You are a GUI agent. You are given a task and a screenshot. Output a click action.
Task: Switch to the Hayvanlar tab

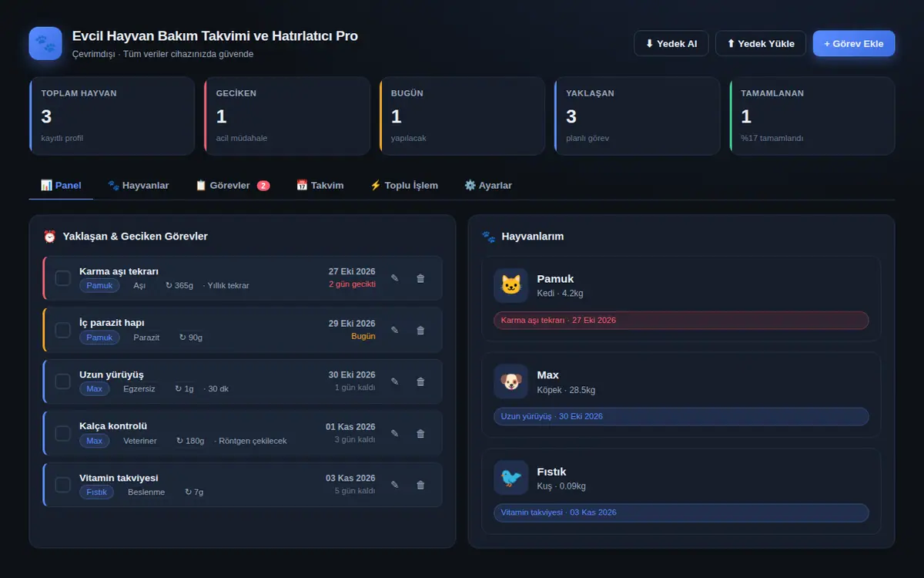(x=139, y=186)
